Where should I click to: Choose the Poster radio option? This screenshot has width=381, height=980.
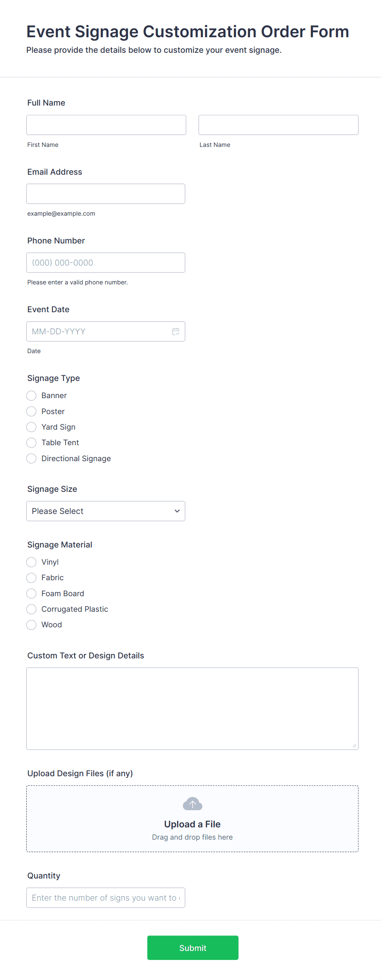[x=32, y=411]
